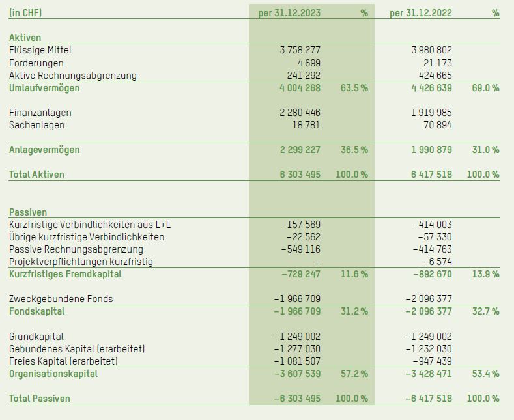The height and width of the screenshot is (420, 514).
Task: Click the 2023 Flüssige Mittel value 3 758 277
Action: [x=300, y=50]
